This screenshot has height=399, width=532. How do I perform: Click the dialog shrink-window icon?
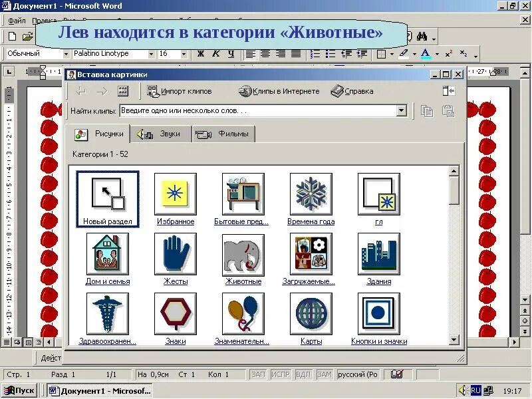point(449,91)
